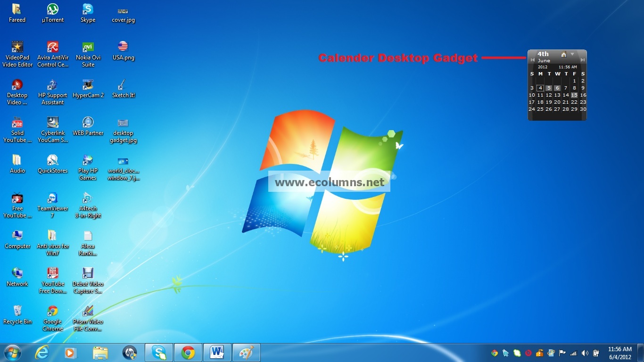Viewport: 644px width, 362px height.
Task: Launch HyperCam 2
Action: point(88,85)
